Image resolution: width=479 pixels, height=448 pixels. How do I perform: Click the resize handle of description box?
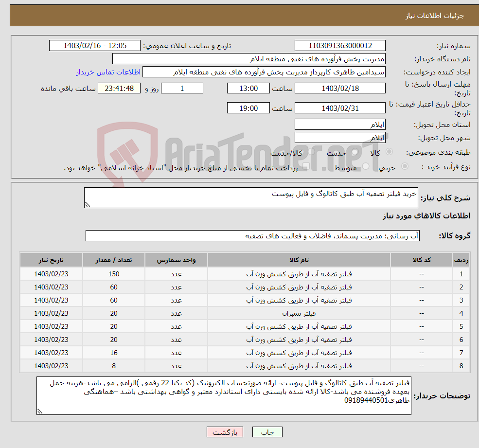[88, 205]
